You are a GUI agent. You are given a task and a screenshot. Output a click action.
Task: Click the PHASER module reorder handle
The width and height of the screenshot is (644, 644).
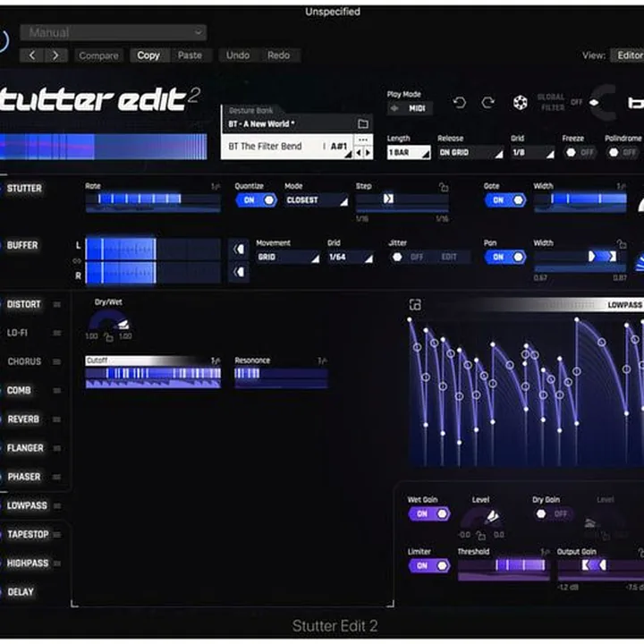point(57,477)
